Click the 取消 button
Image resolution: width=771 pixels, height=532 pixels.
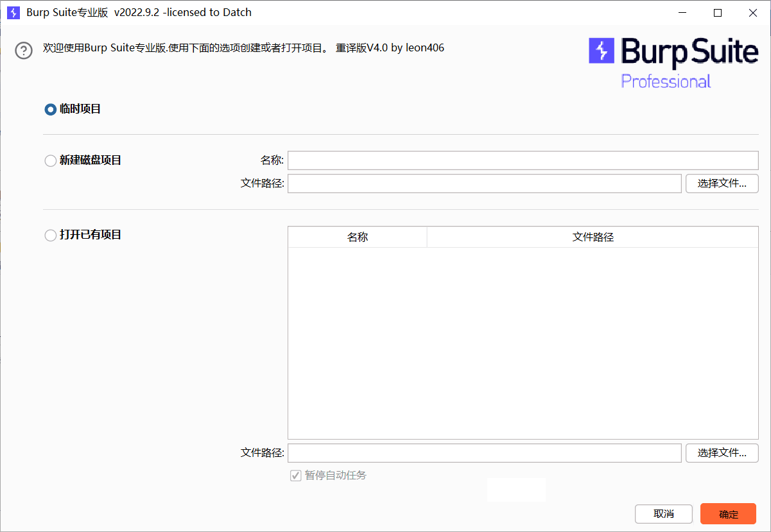coord(664,514)
